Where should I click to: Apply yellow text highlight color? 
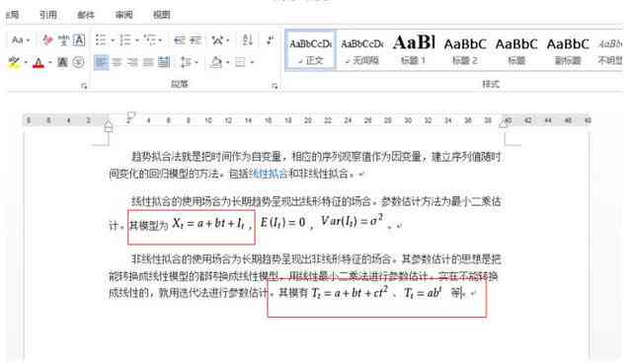(15, 62)
